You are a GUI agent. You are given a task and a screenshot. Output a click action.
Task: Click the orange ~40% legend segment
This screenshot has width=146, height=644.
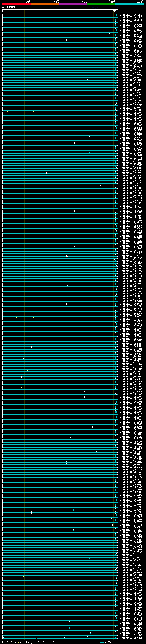pyautogui.click(x=45, y=4)
